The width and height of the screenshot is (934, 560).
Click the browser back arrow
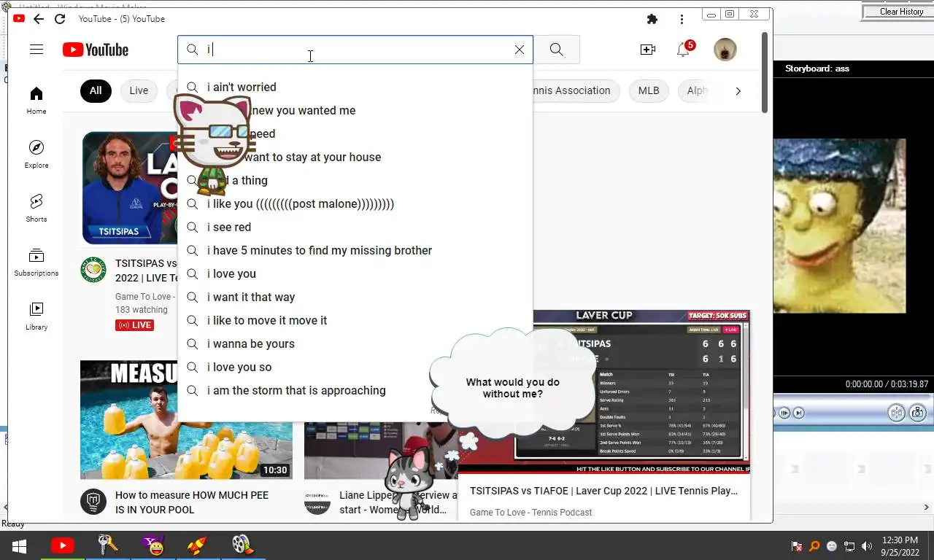38,19
